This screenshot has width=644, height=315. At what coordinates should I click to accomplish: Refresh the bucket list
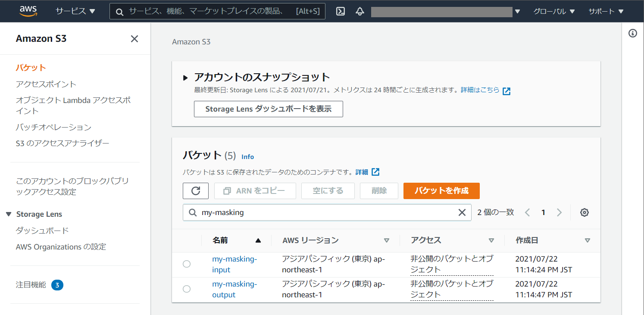[x=196, y=190]
